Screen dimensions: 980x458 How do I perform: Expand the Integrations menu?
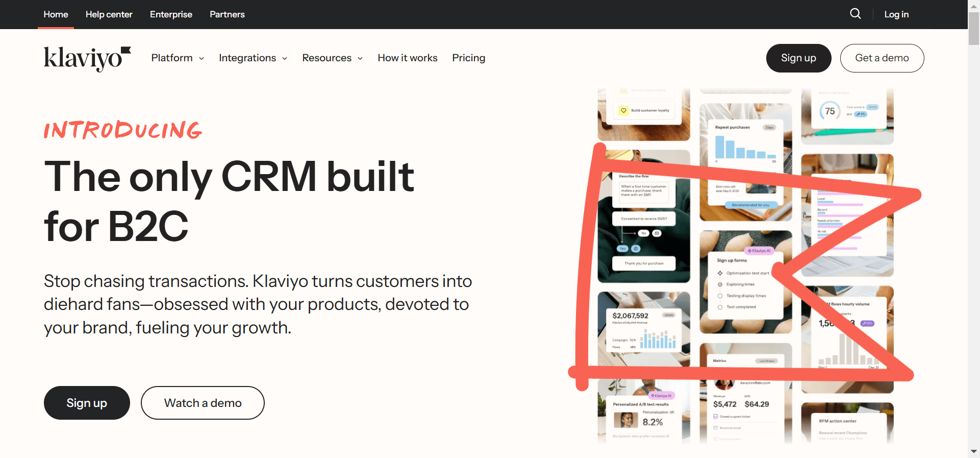click(253, 58)
